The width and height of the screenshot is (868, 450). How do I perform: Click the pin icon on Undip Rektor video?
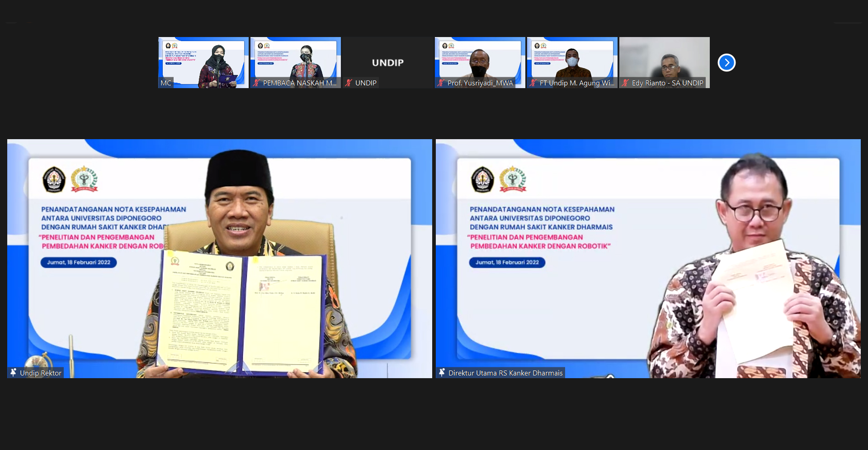(x=12, y=373)
